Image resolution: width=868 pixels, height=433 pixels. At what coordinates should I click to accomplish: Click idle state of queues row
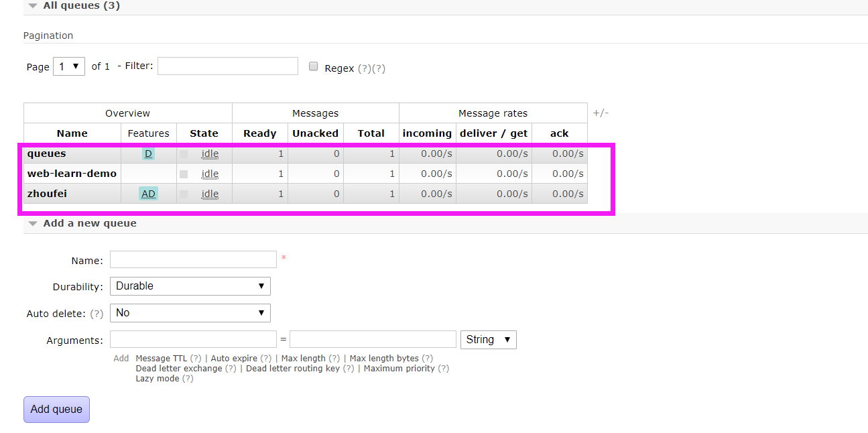[210, 153]
